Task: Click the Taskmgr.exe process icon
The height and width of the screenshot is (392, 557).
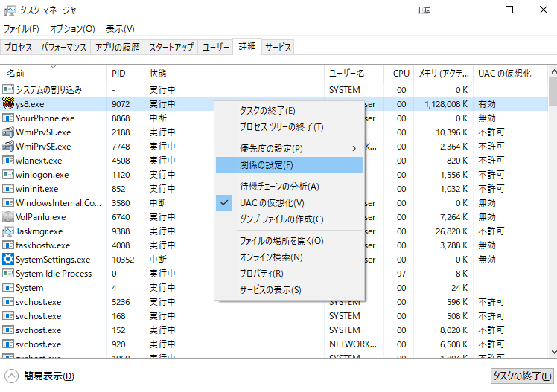Action: (x=7, y=231)
